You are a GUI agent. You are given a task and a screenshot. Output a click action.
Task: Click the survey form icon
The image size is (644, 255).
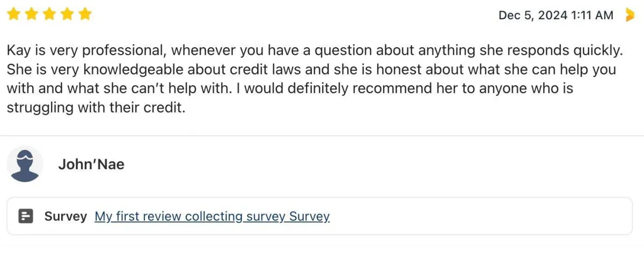[26, 216]
